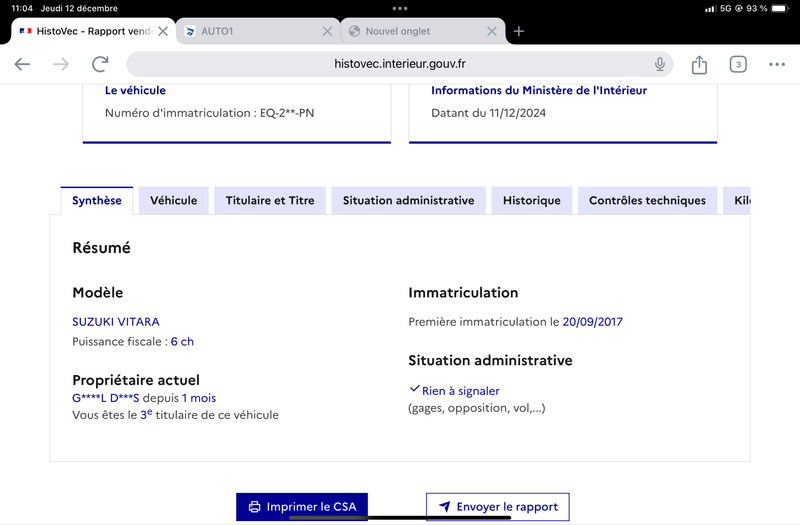Select the Synthèse tab
This screenshot has height=525, width=800.
coord(96,201)
